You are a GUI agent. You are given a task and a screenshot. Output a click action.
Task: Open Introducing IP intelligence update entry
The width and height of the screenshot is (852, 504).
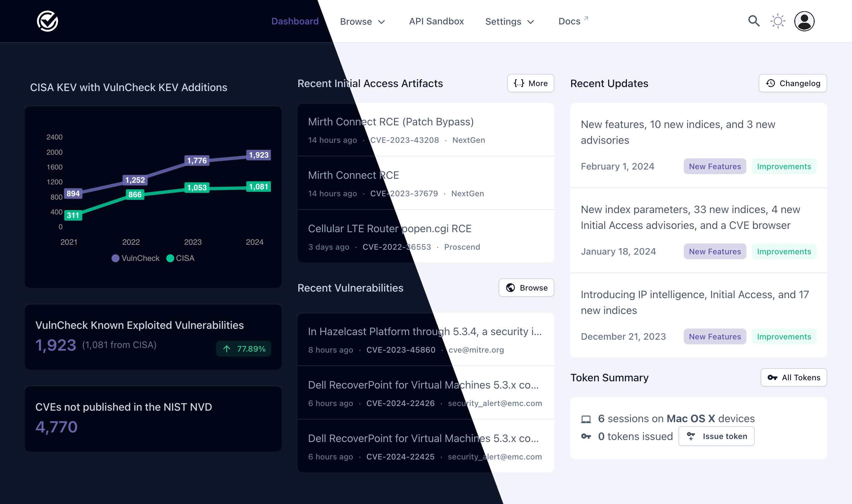pyautogui.click(x=699, y=315)
